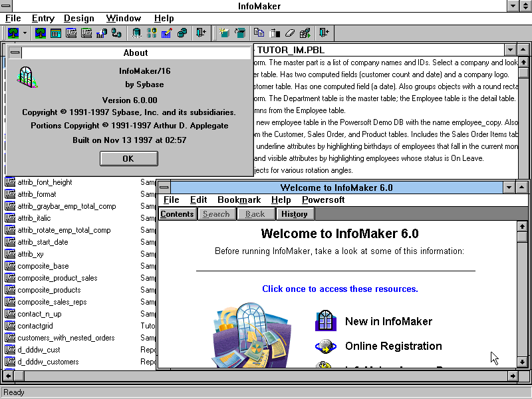532x399 pixels.
Task: Open the Form painter toolbar icon
Action: coord(56,33)
